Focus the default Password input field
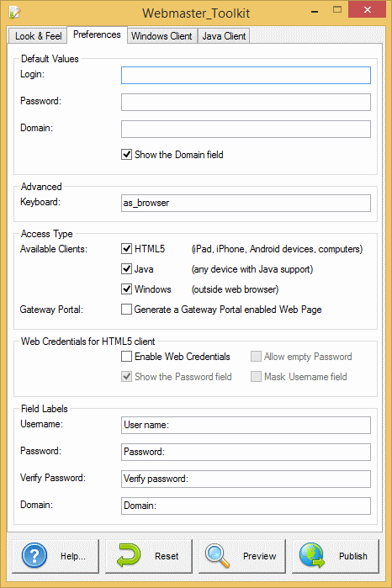 pos(246,102)
